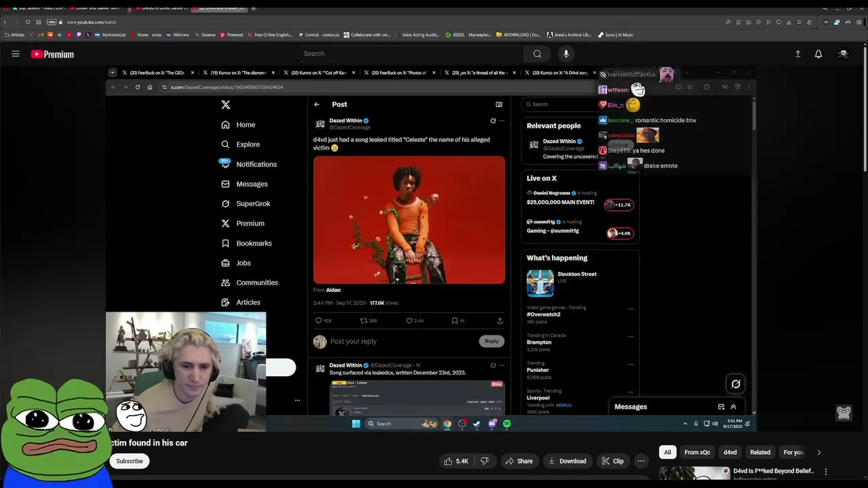Open Explore in the X sidebar
This screenshot has height=488, width=868.
point(241,144)
